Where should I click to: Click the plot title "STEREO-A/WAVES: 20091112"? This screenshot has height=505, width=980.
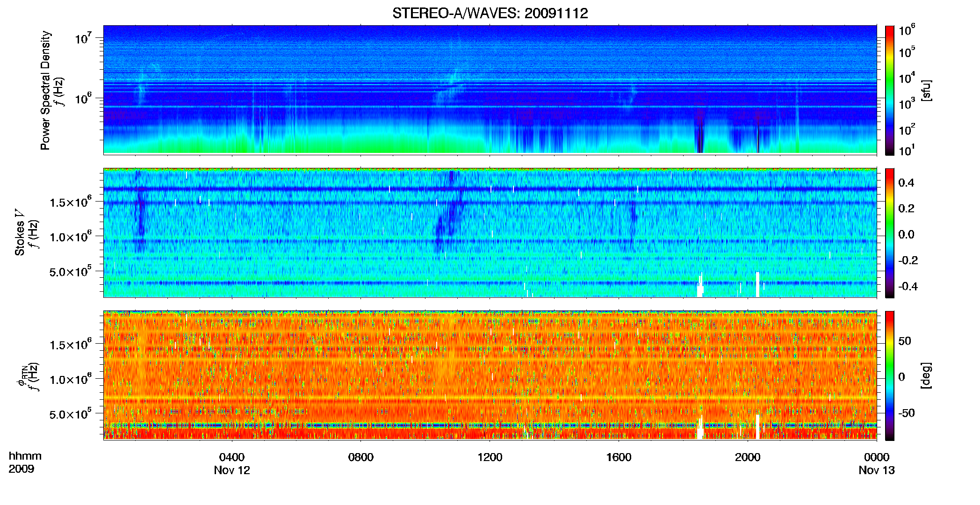490,13
